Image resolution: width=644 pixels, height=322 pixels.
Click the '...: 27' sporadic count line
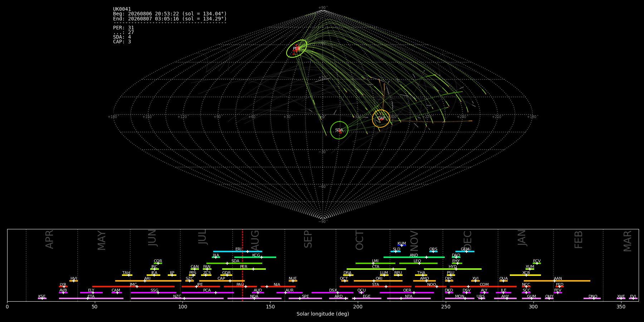[123, 32]
